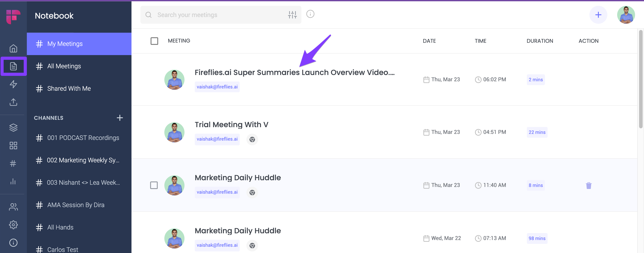Click the 2 mins duration badge
The width and height of the screenshot is (644, 253).
(x=536, y=79)
